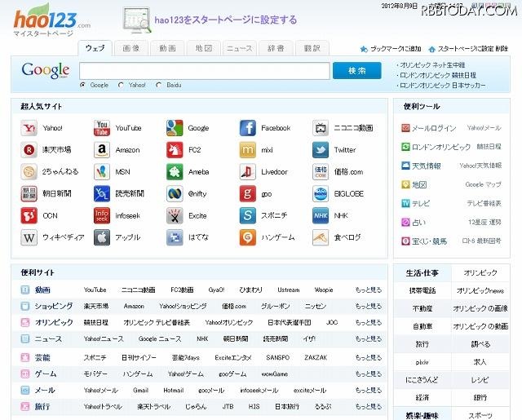This screenshot has width=522, height=420.
Task: Open the 楽天市場 icon
Action: pos(29,150)
